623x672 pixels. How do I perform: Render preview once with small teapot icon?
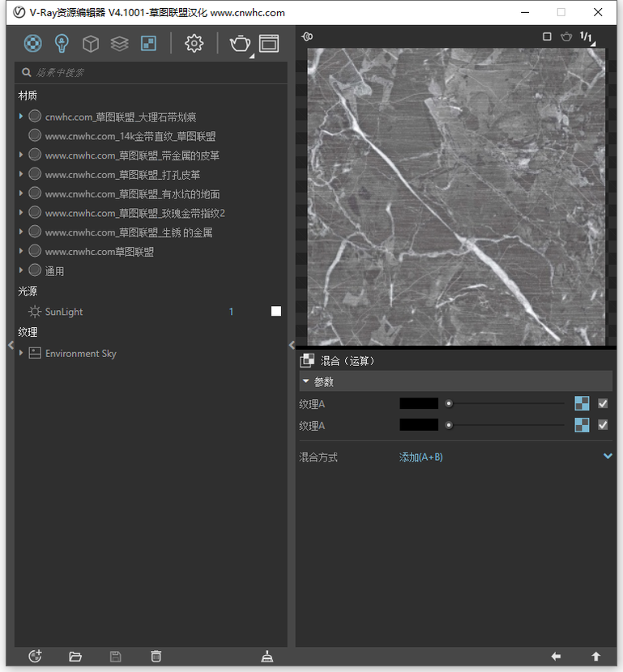click(566, 36)
